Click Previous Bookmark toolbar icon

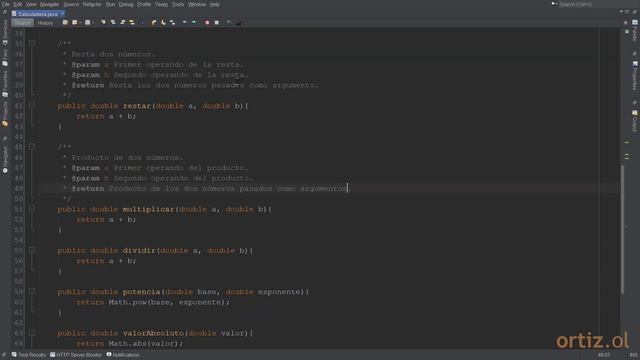coord(153,22)
